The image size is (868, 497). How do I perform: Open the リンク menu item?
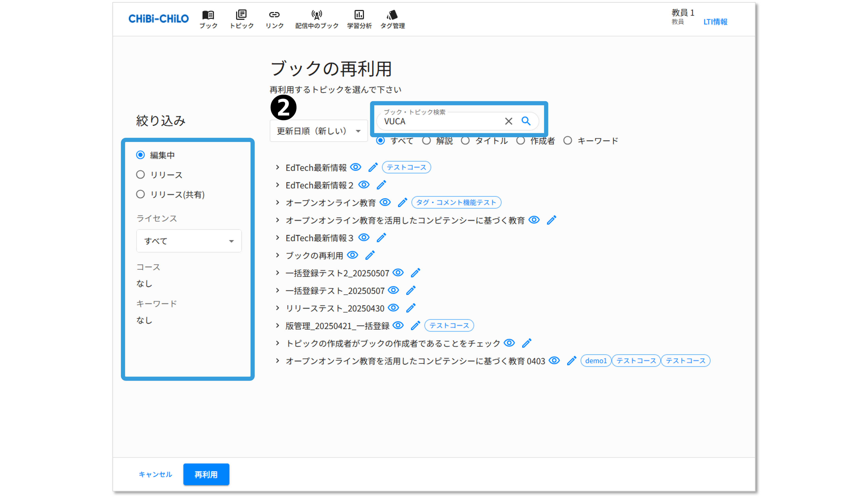[x=274, y=19]
